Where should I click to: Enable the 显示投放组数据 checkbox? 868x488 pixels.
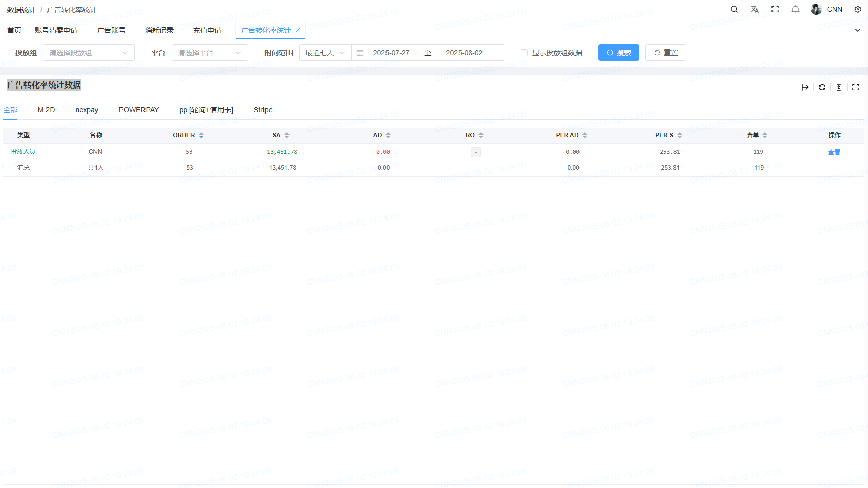point(524,53)
